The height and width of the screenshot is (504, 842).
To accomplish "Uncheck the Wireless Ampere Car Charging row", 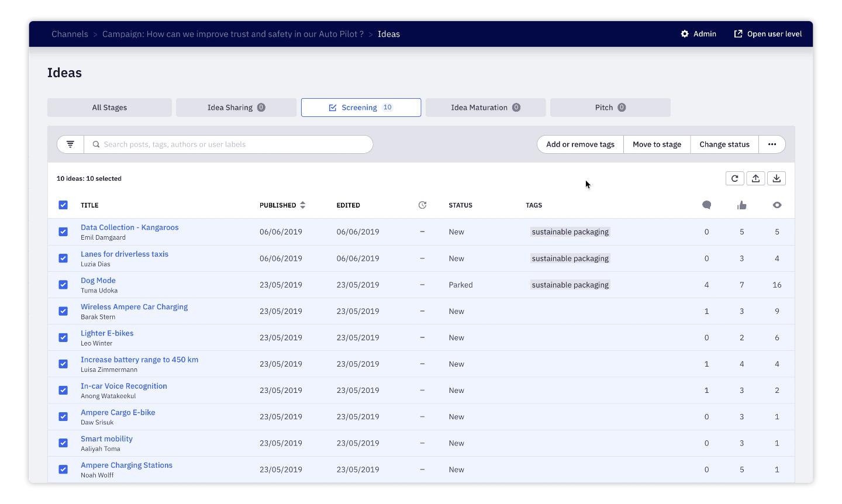I will pyautogui.click(x=63, y=311).
